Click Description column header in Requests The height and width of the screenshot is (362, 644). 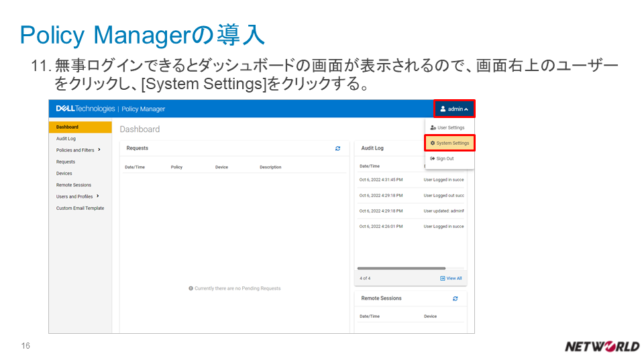click(x=270, y=167)
